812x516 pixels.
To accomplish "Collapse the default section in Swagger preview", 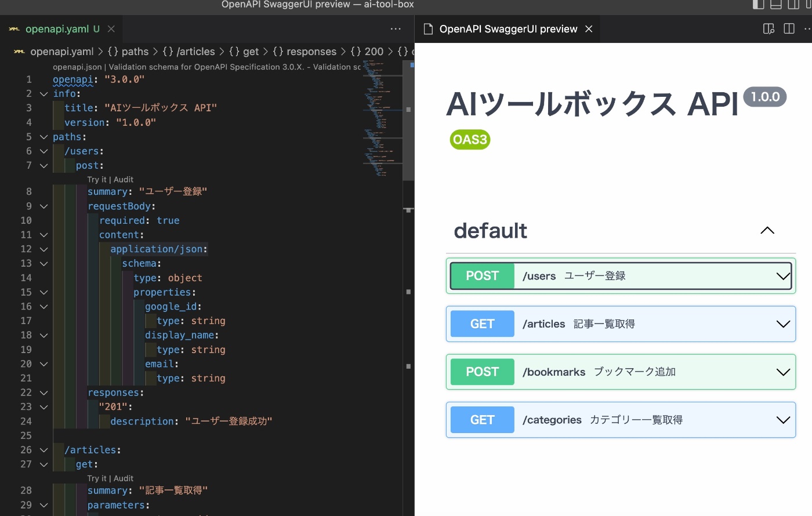I will pyautogui.click(x=767, y=230).
